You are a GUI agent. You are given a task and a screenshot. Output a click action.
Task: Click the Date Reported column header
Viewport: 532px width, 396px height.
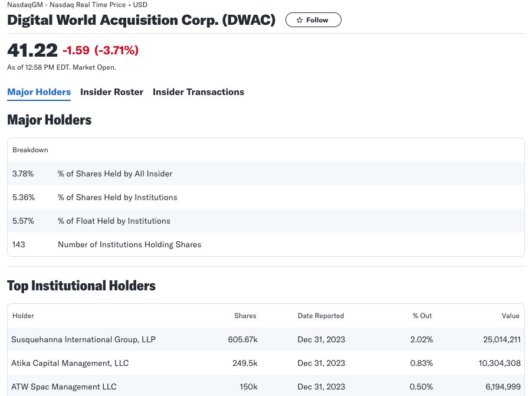click(321, 316)
